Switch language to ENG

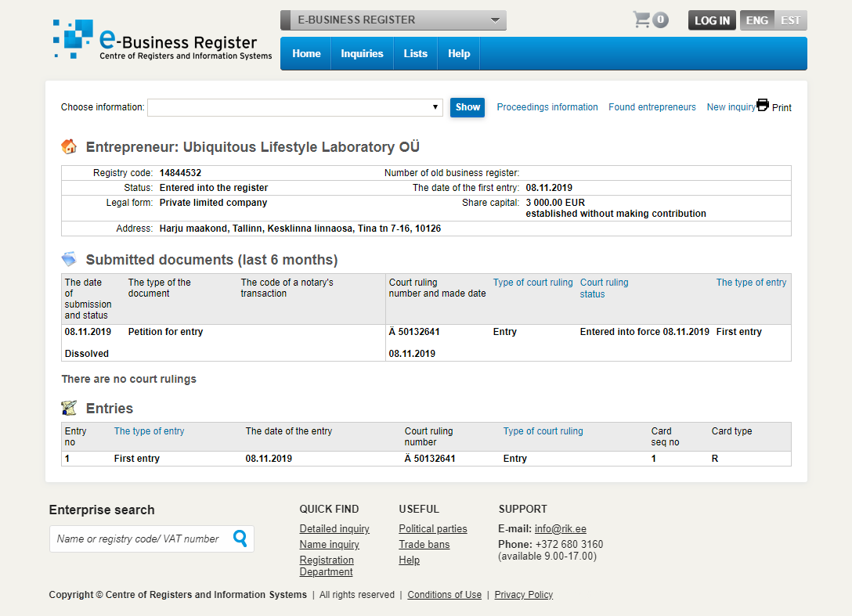point(757,20)
